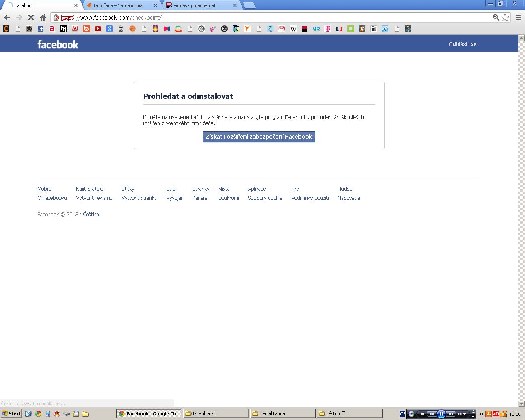
Task: Open the T-Mobile bookmark icon
Action: [x=328, y=29]
